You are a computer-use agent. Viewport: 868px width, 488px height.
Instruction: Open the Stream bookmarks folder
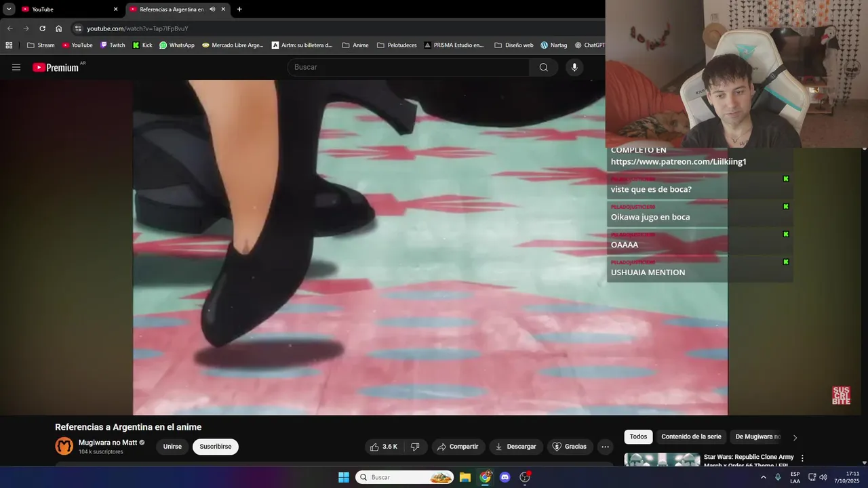pos(41,45)
